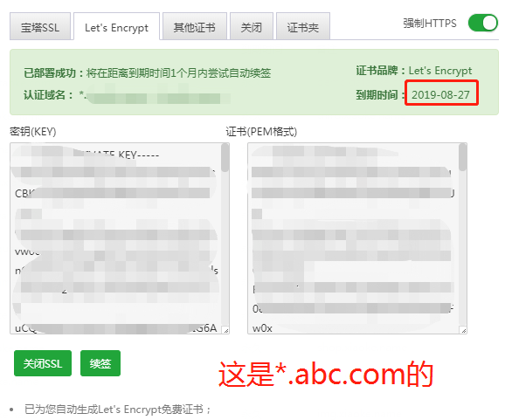Click the expiry date 2019-08-27

tap(440, 94)
